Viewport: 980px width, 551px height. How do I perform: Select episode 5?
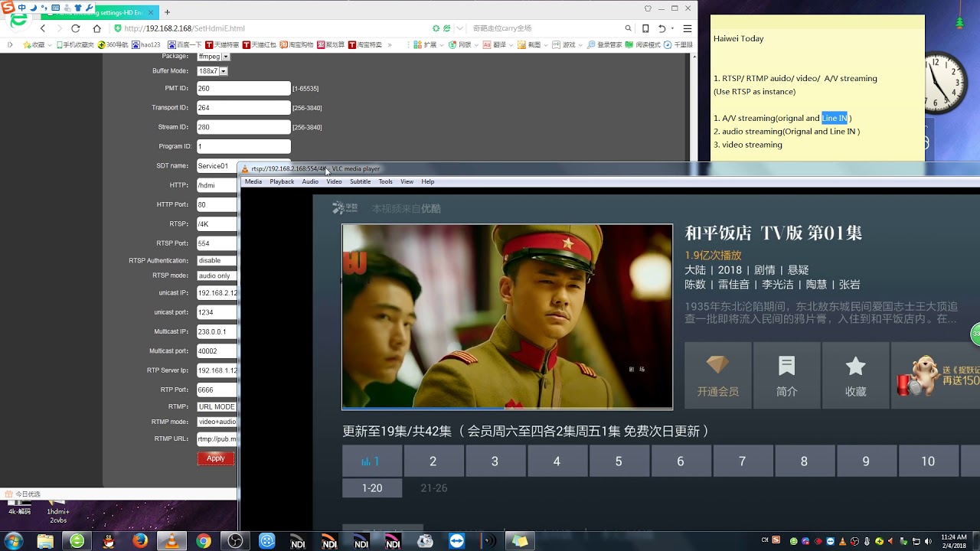(x=619, y=461)
